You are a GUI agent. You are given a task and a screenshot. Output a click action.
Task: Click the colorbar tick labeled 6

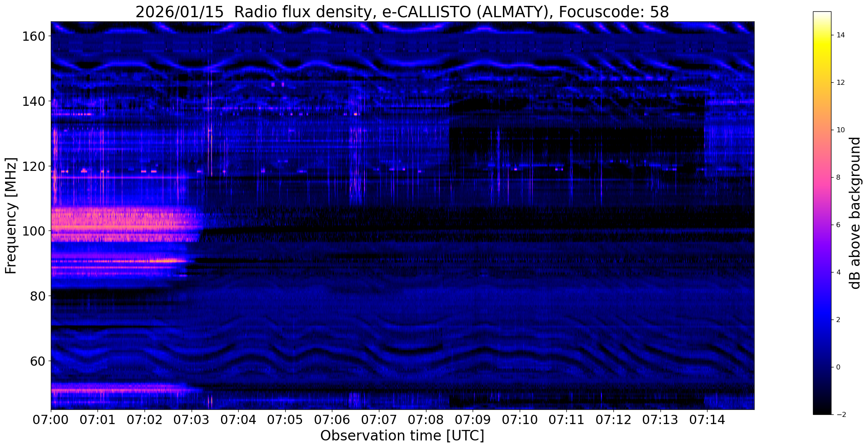(839, 225)
